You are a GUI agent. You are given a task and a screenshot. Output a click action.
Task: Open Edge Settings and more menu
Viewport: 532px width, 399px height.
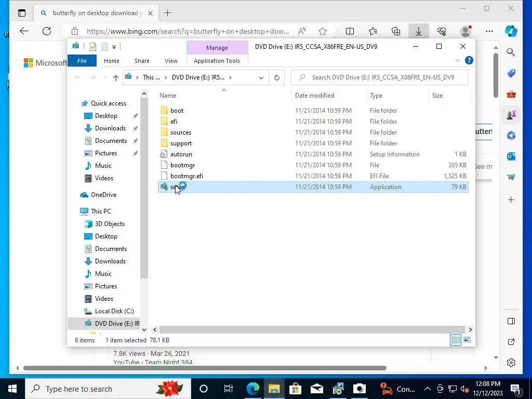(x=489, y=31)
